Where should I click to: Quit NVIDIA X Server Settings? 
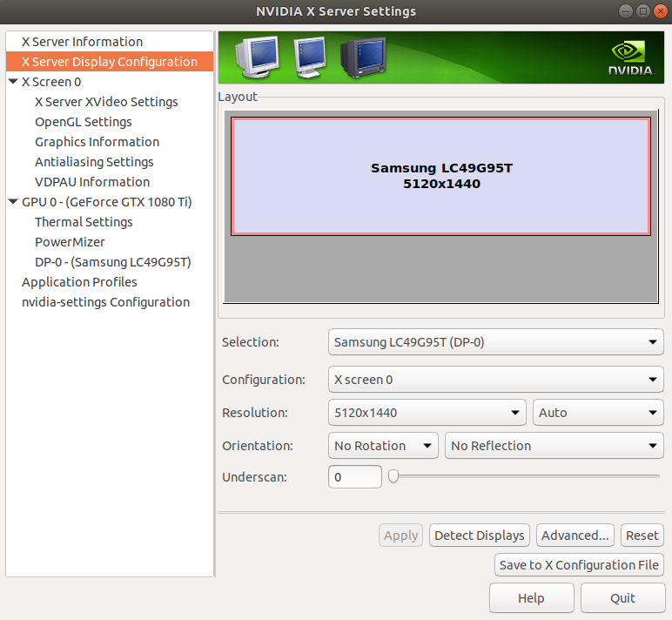click(x=622, y=597)
